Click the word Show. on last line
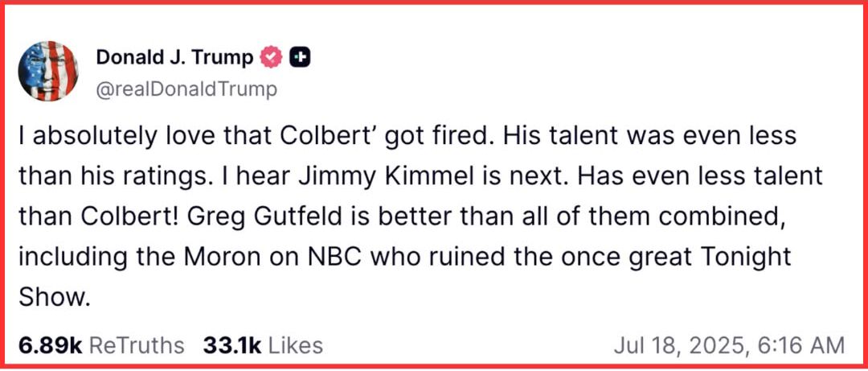 point(52,298)
